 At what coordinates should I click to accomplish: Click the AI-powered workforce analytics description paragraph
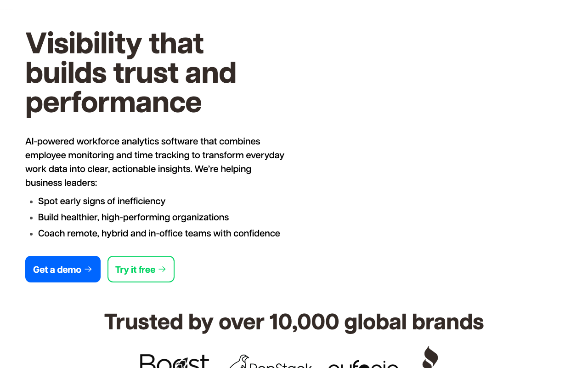click(x=155, y=161)
